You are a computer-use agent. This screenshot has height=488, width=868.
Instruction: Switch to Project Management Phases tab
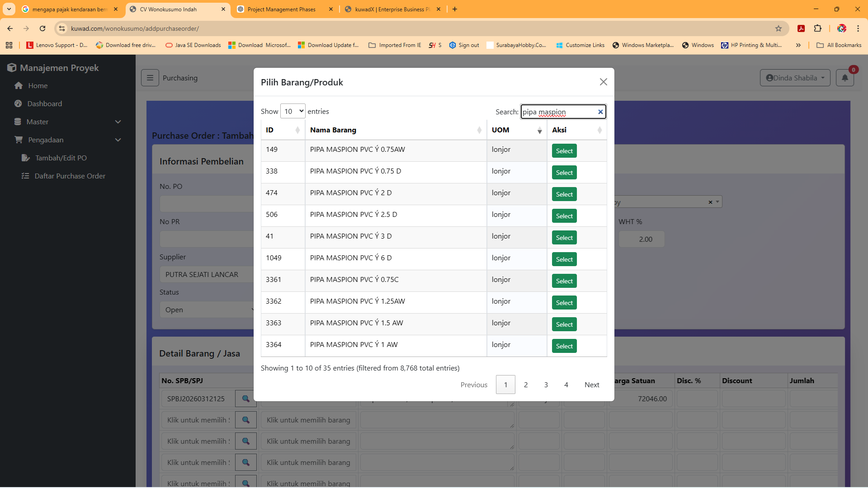[x=282, y=9]
